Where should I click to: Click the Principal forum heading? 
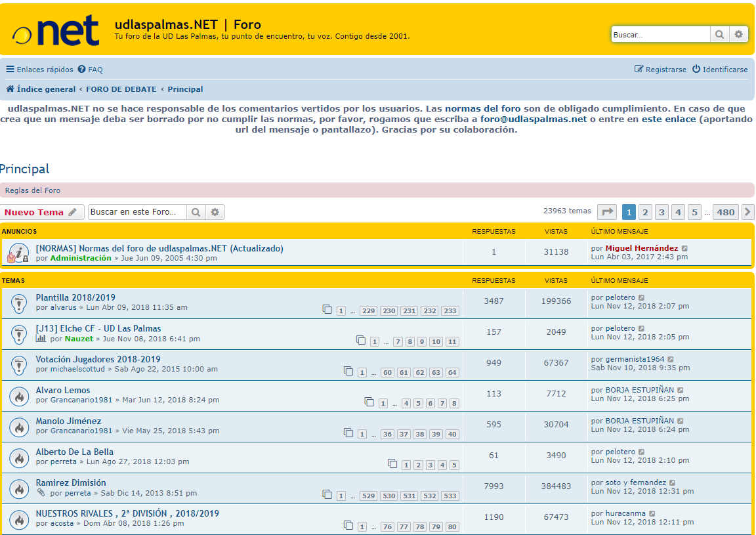click(24, 169)
